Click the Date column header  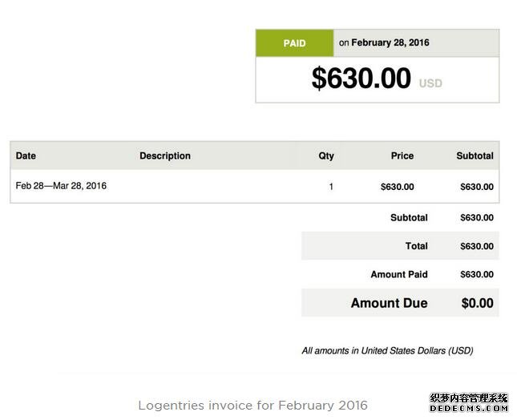[x=26, y=155]
